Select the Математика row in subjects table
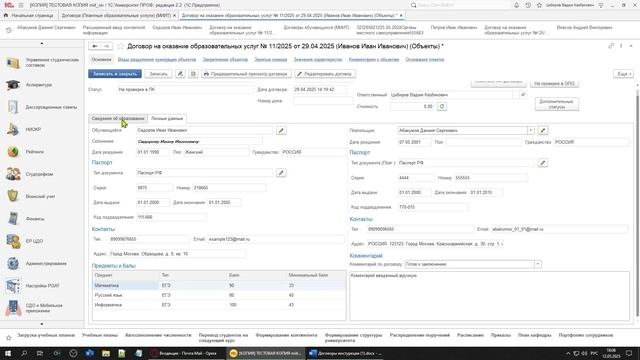The height and width of the screenshot is (360, 640). pyautogui.click(x=219, y=286)
